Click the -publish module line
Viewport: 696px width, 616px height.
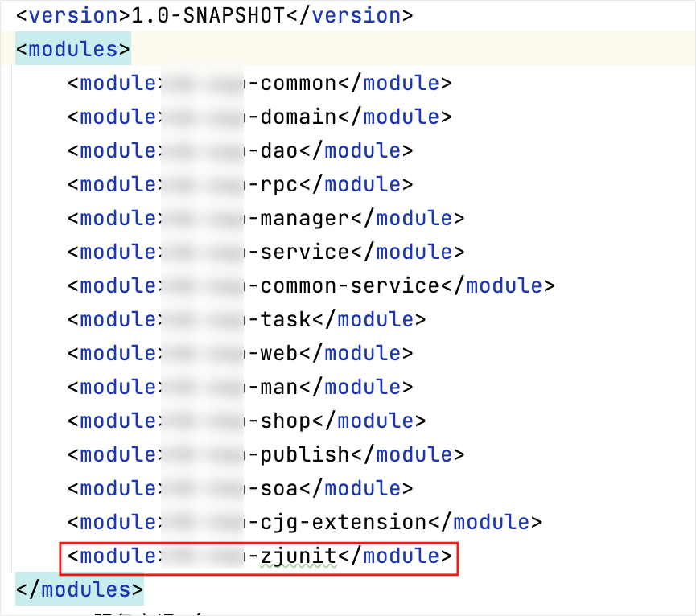pyautogui.click(x=266, y=454)
